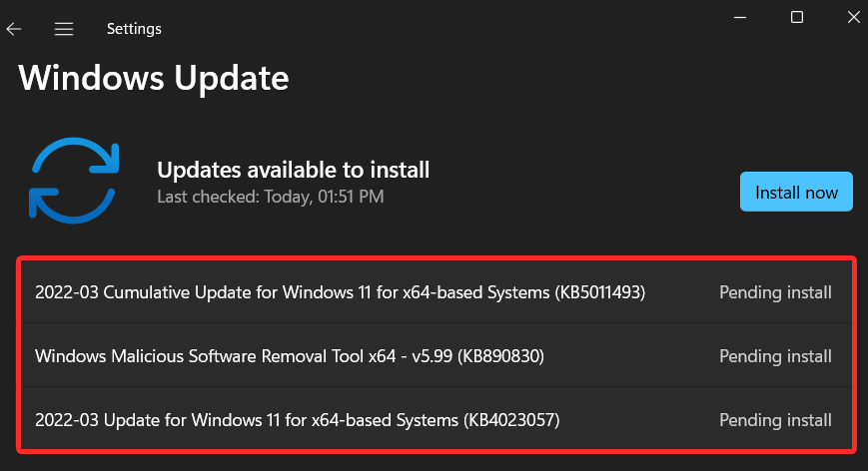The image size is (868, 471).
Task: Maximize the Settings window
Action: click(797, 17)
